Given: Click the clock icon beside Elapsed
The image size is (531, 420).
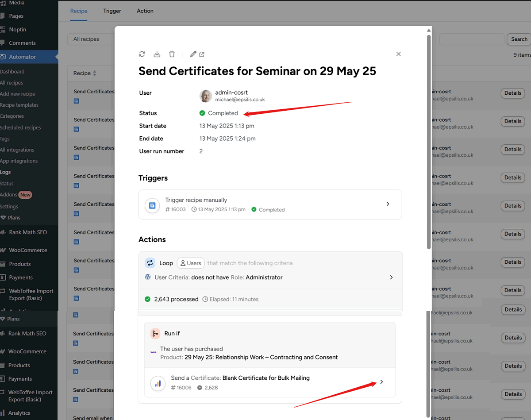Looking at the screenshot, I should (x=205, y=299).
